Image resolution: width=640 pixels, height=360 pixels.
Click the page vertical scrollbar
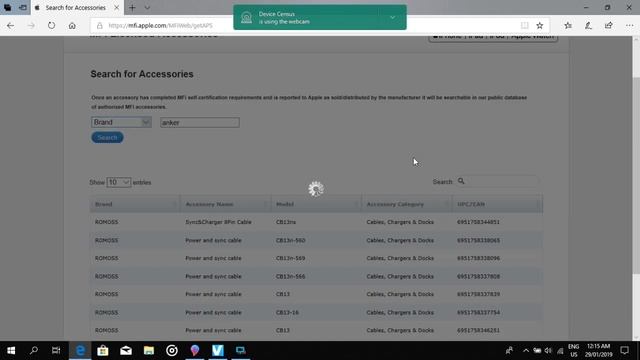(x=636, y=176)
